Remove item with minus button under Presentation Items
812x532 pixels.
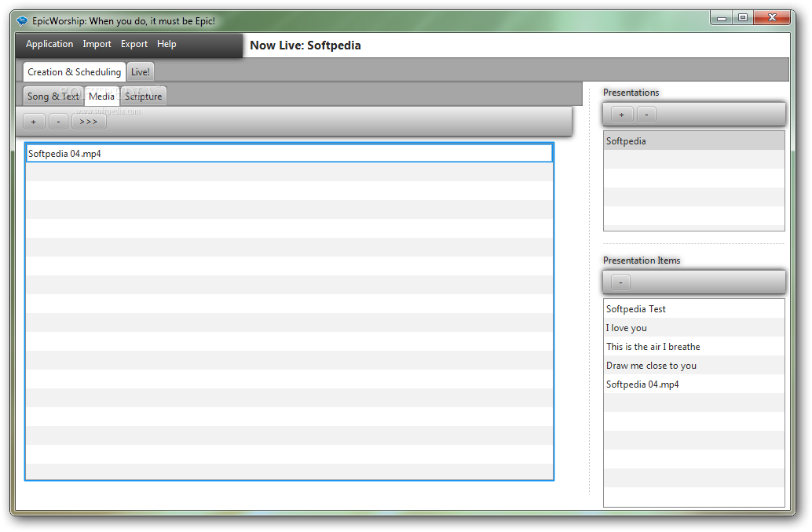tap(621, 282)
